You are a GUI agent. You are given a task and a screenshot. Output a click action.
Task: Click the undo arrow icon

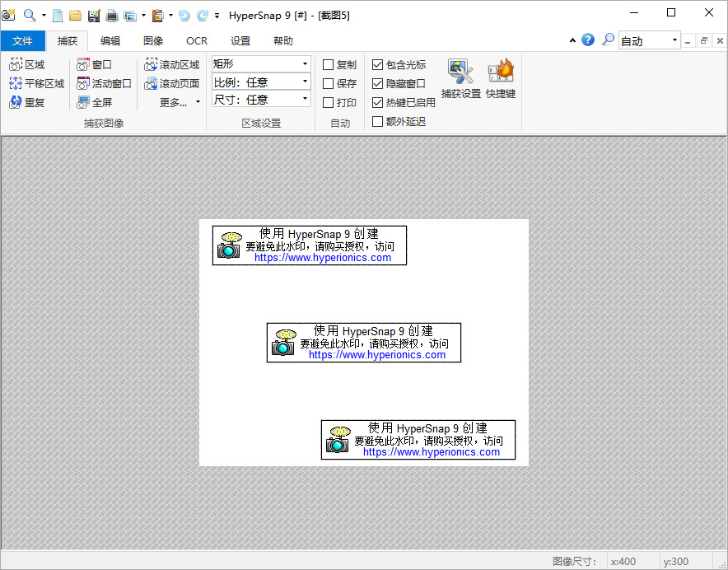(184, 16)
